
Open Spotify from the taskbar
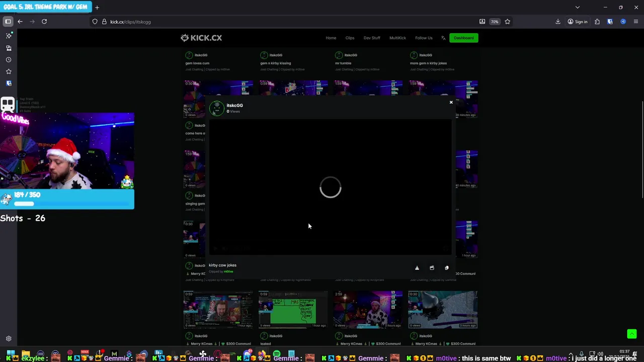pos(276,355)
